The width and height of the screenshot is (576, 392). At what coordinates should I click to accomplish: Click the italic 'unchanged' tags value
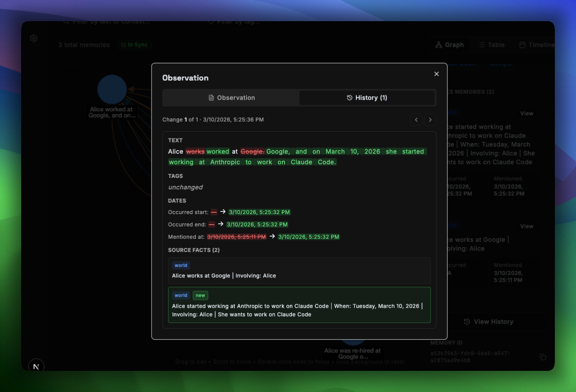tap(185, 187)
